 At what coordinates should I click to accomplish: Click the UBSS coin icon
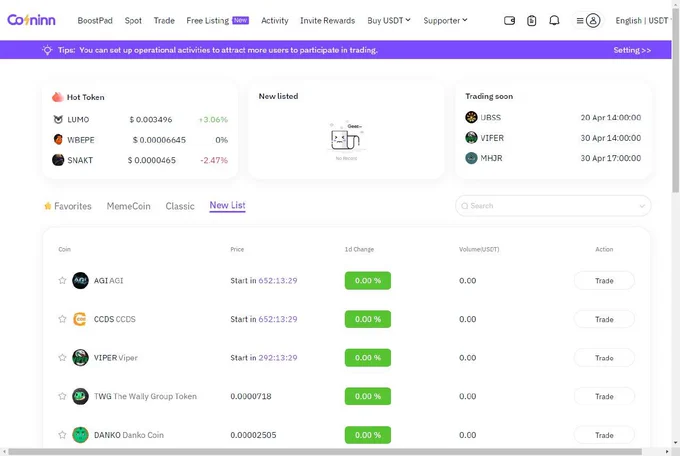[x=471, y=117]
